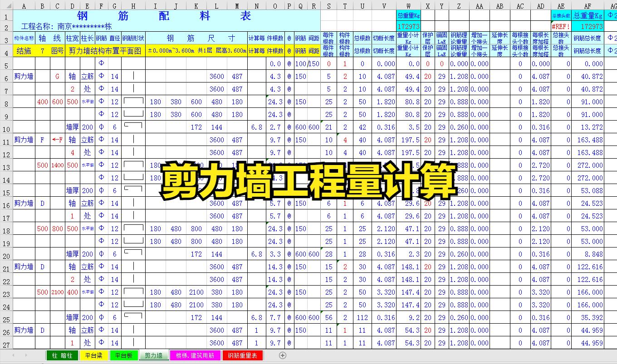The width and height of the screenshot is (617, 364).
Task: Open the 钢筋重里表 sheet tab
Action: 242,355
